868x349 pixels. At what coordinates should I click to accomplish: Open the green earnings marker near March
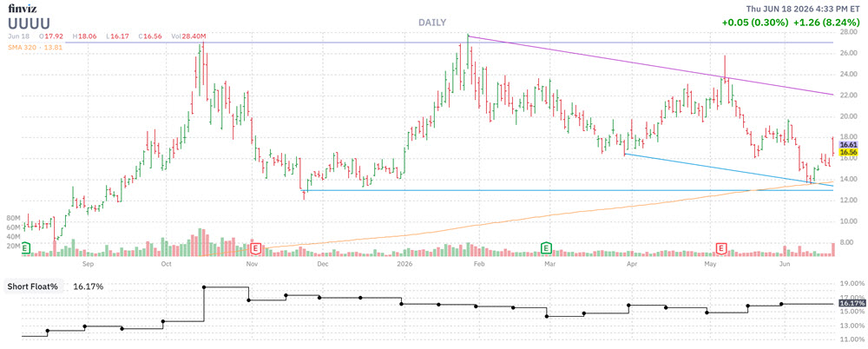coord(546,248)
